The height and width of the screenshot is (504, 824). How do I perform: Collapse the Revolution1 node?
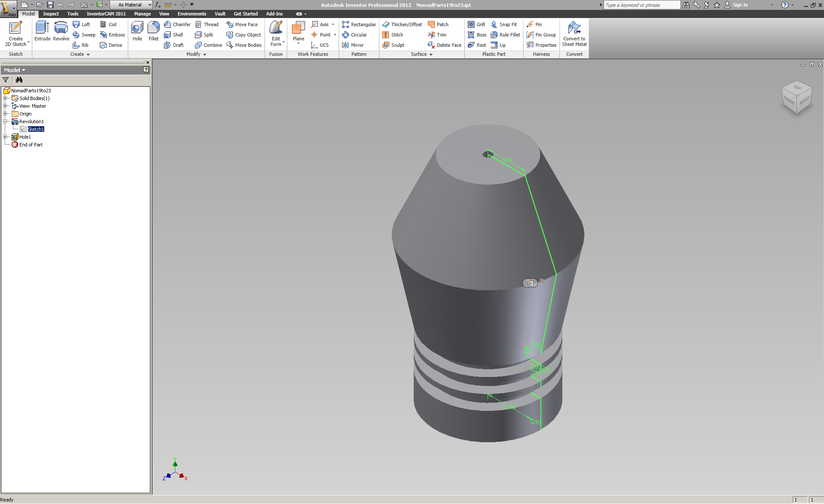pyautogui.click(x=5, y=121)
